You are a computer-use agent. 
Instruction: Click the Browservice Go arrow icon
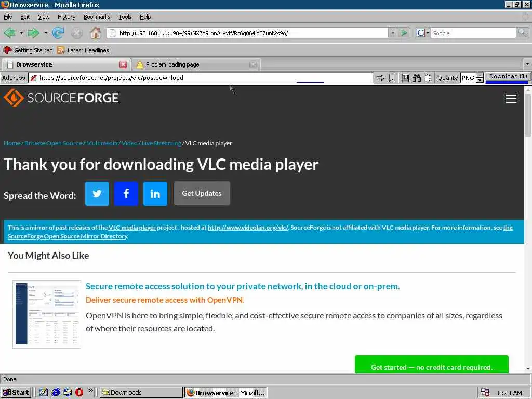(x=380, y=78)
